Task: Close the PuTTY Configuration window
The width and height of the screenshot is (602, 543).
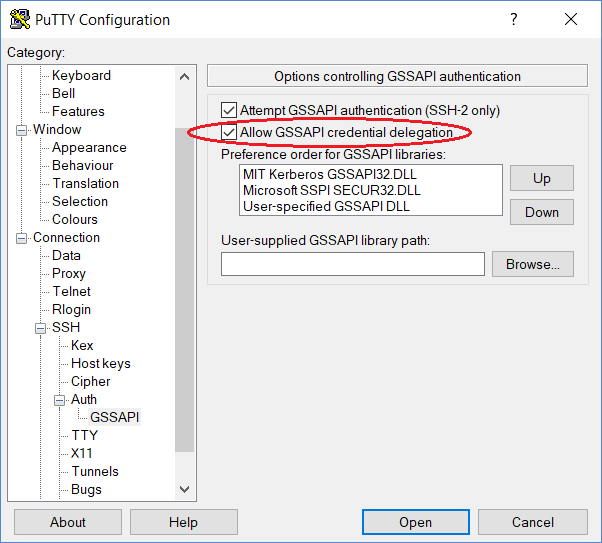Action: coord(571,19)
